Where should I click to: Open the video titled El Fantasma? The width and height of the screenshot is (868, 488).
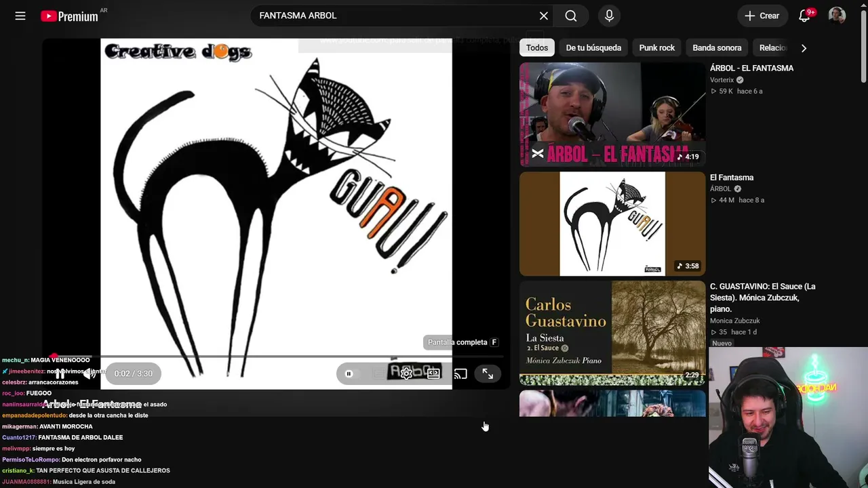coord(732,178)
